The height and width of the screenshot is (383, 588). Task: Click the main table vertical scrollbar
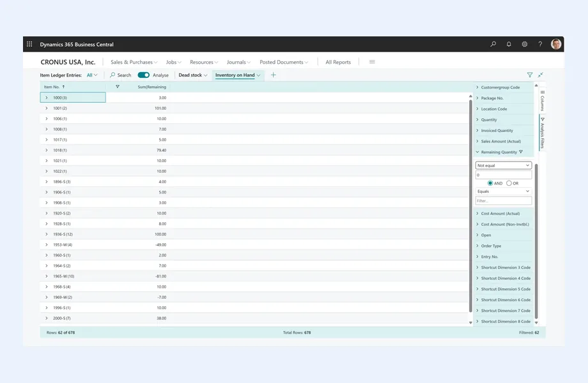coord(470,206)
